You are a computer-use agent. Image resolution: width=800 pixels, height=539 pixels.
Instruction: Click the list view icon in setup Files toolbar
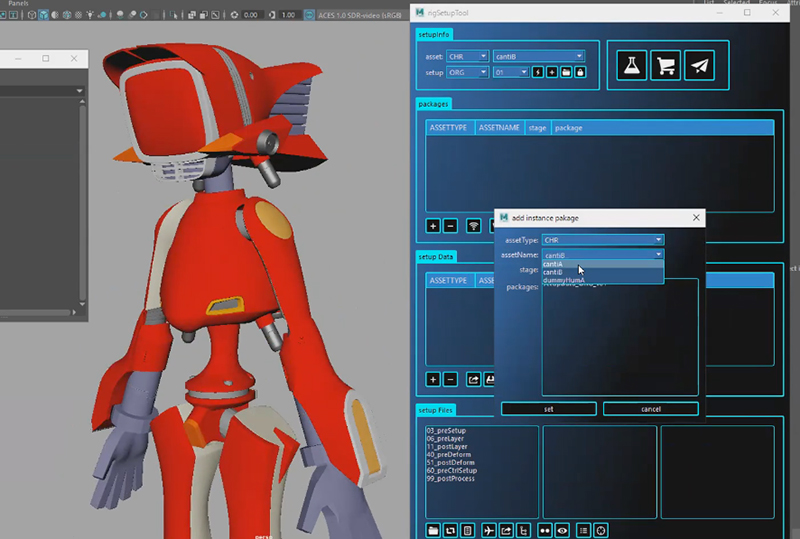[583, 531]
